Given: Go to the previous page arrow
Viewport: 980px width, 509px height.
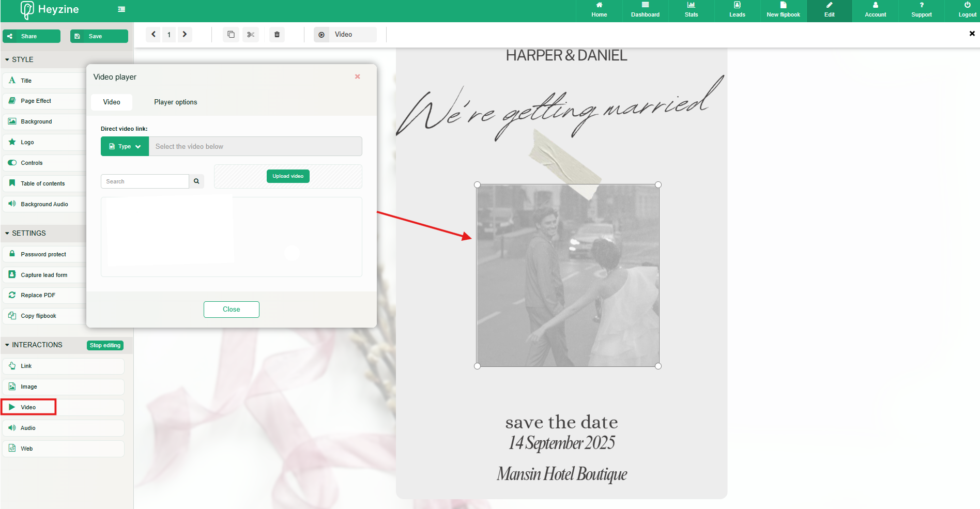Looking at the screenshot, I should (154, 35).
